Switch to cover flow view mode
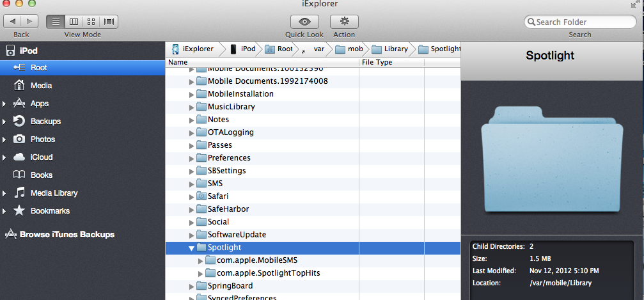This screenshot has width=644, height=300. 109,21
